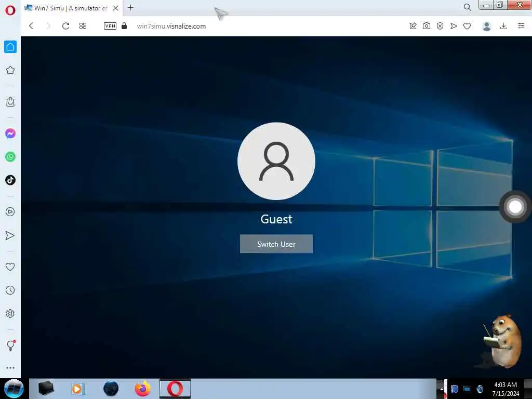Go back with the back arrow
Image resolution: width=532 pixels, height=399 pixels.
(x=31, y=26)
